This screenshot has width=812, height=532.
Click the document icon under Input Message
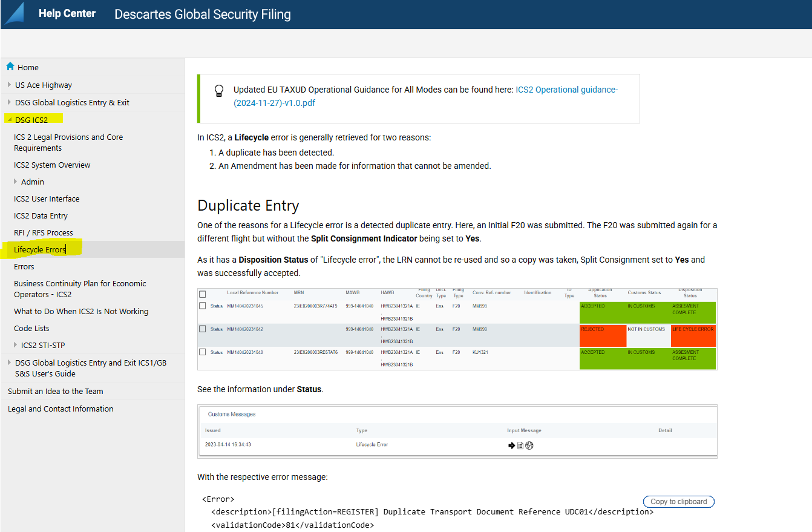click(520, 445)
